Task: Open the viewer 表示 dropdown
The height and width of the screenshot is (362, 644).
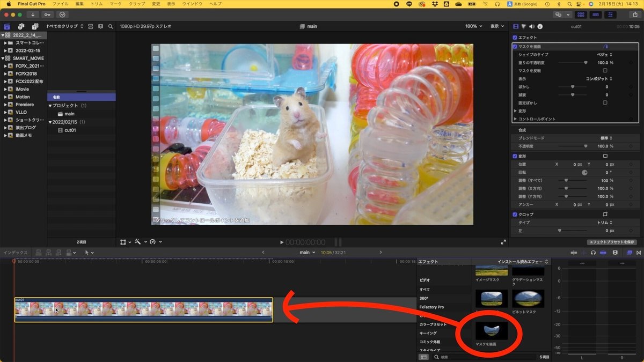Action: click(497, 26)
